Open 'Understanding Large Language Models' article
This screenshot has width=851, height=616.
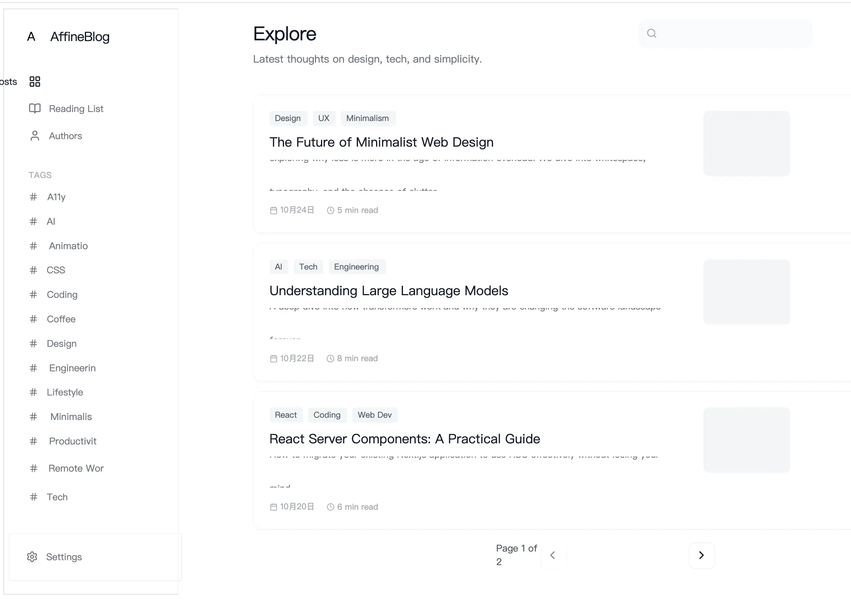(389, 291)
